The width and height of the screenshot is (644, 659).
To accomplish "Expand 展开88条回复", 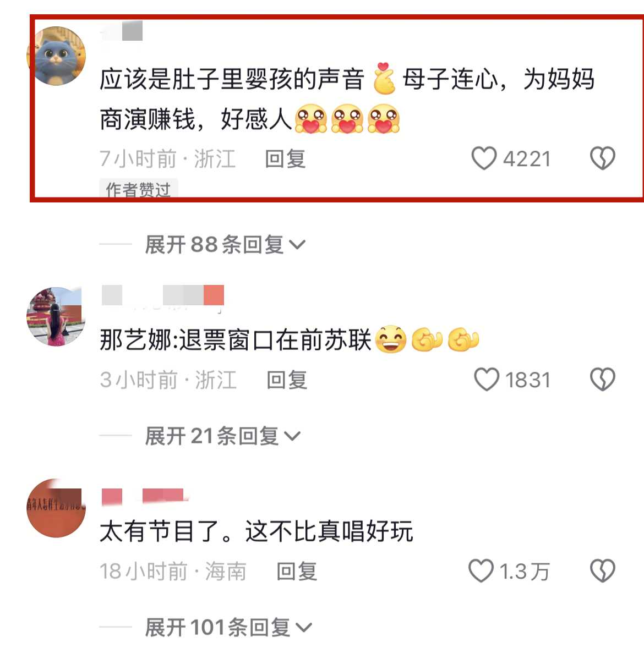I will pyautogui.click(x=225, y=244).
